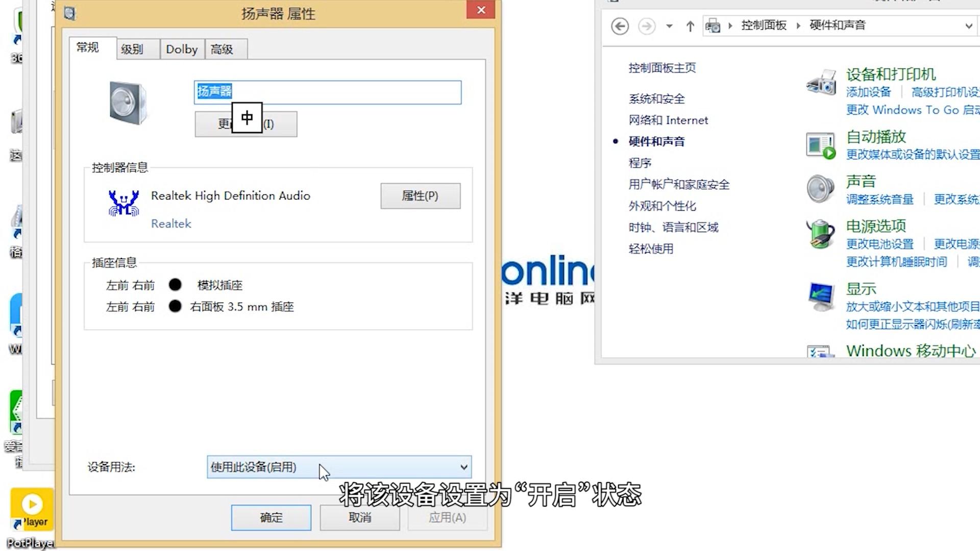The width and height of the screenshot is (980, 551).
Task: Select 硬件和声音 in sidebar
Action: tap(656, 141)
